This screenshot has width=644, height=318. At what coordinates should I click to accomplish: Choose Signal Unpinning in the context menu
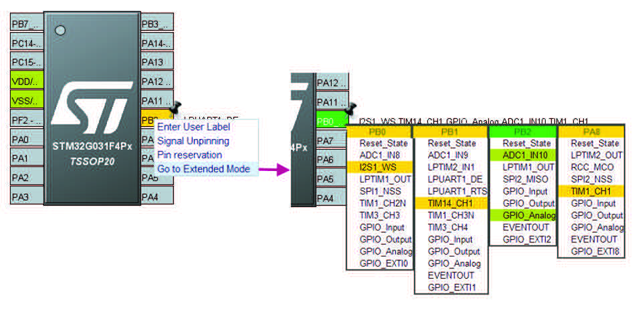pyautogui.click(x=193, y=141)
